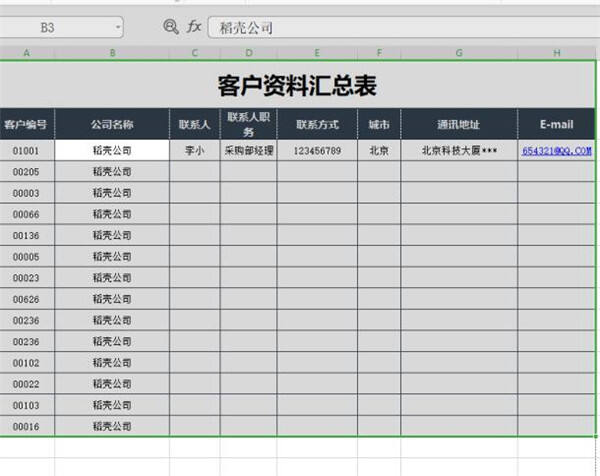Select customer number cell 00003
The width and height of the screenshot is (600, 476).
click(x=27, y=193)
